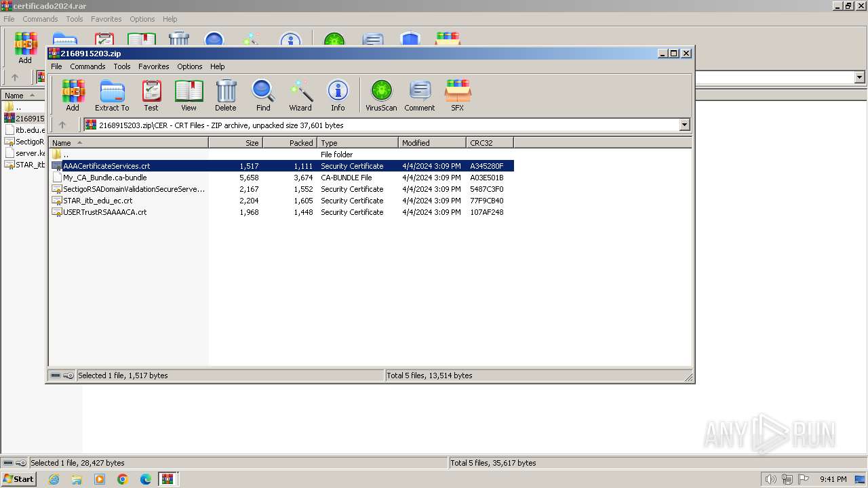Expand the zip window address path dropdown
Image resolution: width=868 pixels, height=488 pixels.
684,125
